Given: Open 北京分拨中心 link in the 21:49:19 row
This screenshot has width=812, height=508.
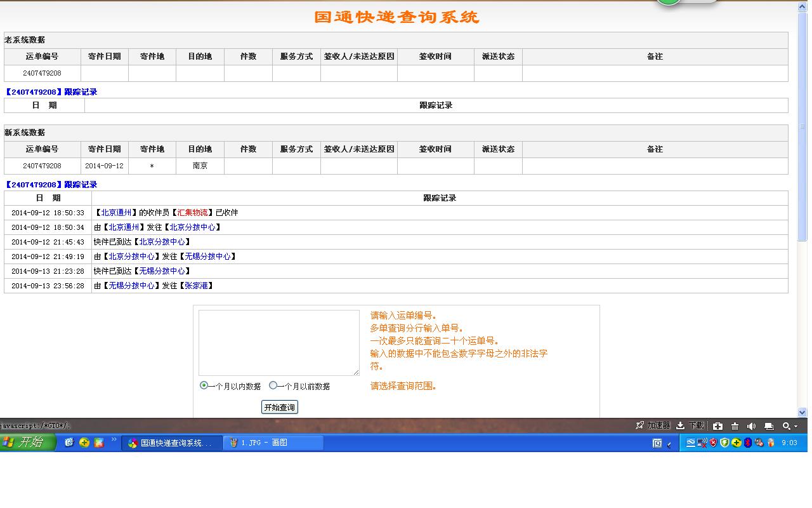Looking at the screenshot, I should click(x=131, y=257).
